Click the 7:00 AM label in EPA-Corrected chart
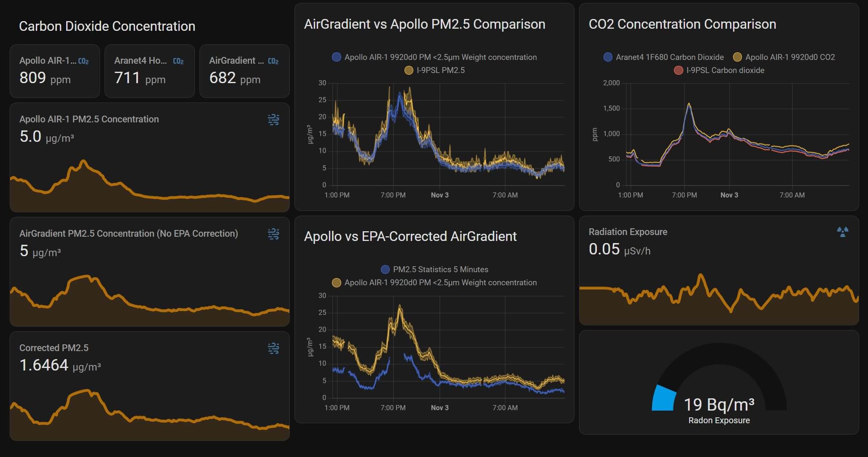 pyautogui.click(x=505, y=408)
